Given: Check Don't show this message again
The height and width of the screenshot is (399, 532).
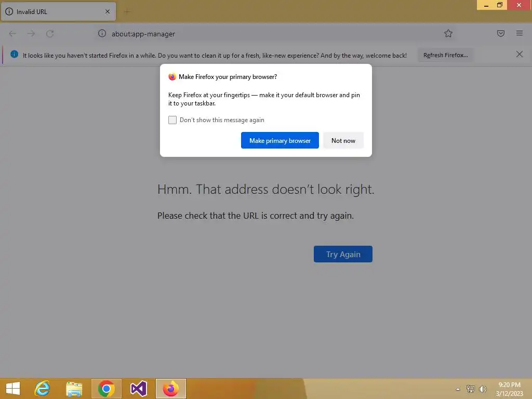Looking at the screenshot, I should click(172, 120).
